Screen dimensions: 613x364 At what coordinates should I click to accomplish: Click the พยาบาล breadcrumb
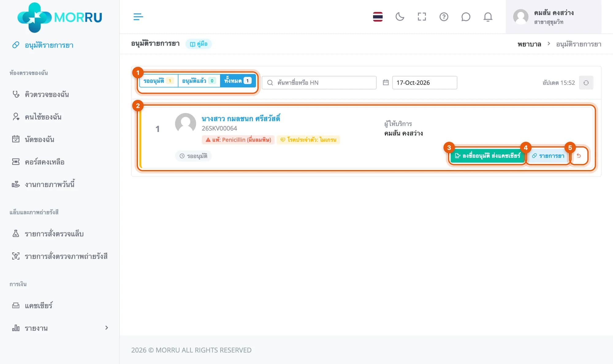click(x=529, y=44)
